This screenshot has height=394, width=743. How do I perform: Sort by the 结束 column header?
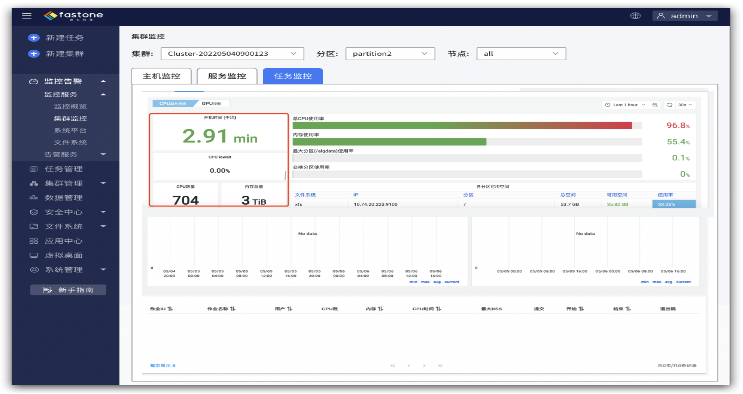(622, 309)
